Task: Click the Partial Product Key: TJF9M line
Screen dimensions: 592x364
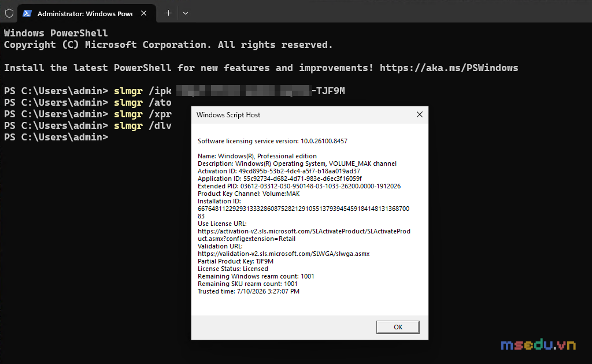Action: pos(236,261)
